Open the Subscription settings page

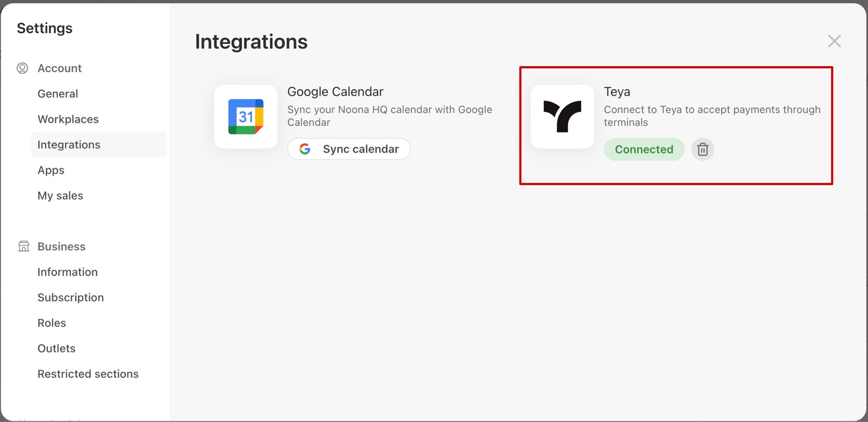[x=71, y=297]
